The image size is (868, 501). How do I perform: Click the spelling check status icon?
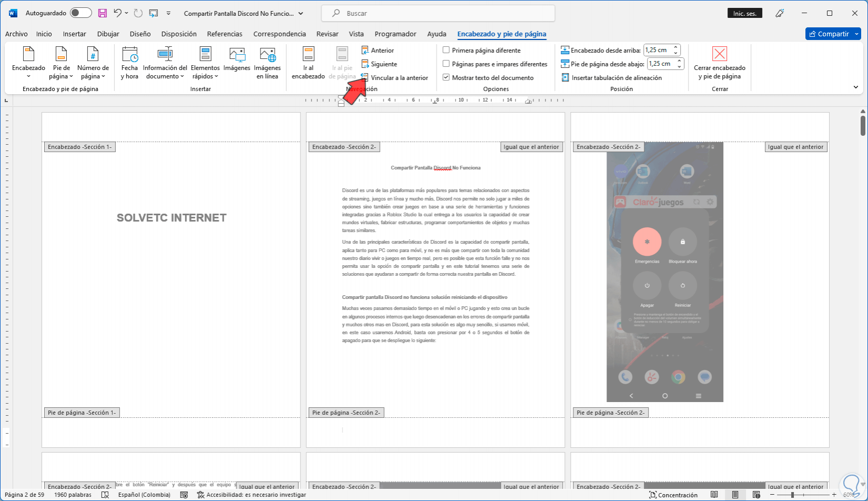tap(105, 495)
